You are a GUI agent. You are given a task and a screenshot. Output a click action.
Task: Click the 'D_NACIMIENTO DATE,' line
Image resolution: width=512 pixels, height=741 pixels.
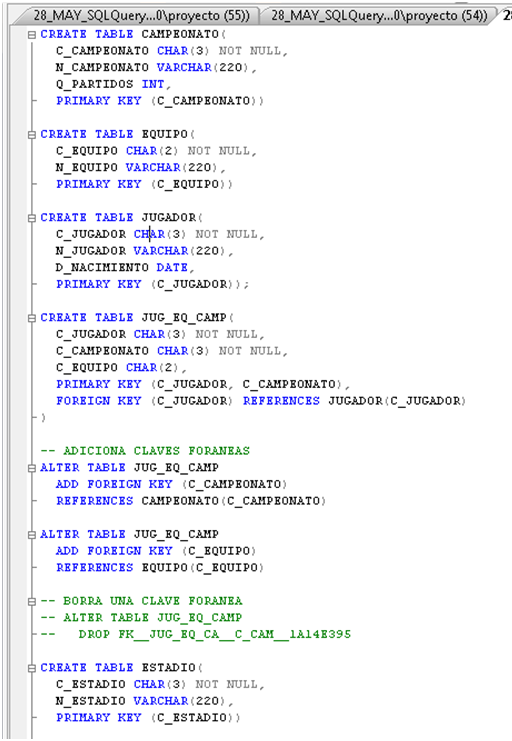[x=125, y=267]
